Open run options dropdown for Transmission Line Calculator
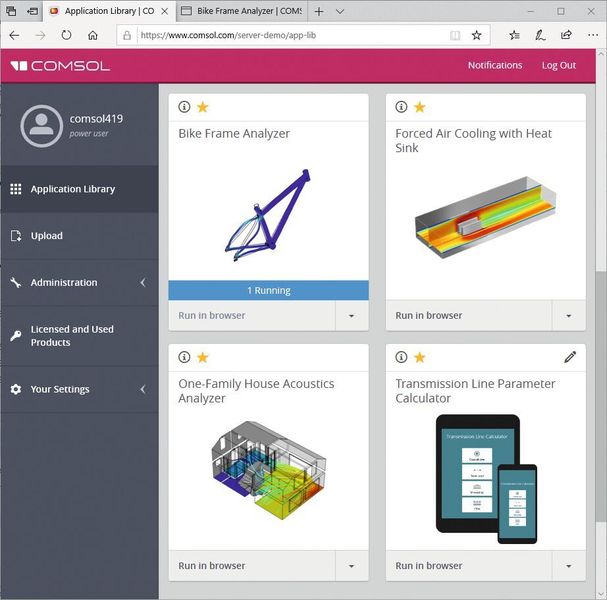The height and width of the screenshot is (600, 607). click(568, 566)
